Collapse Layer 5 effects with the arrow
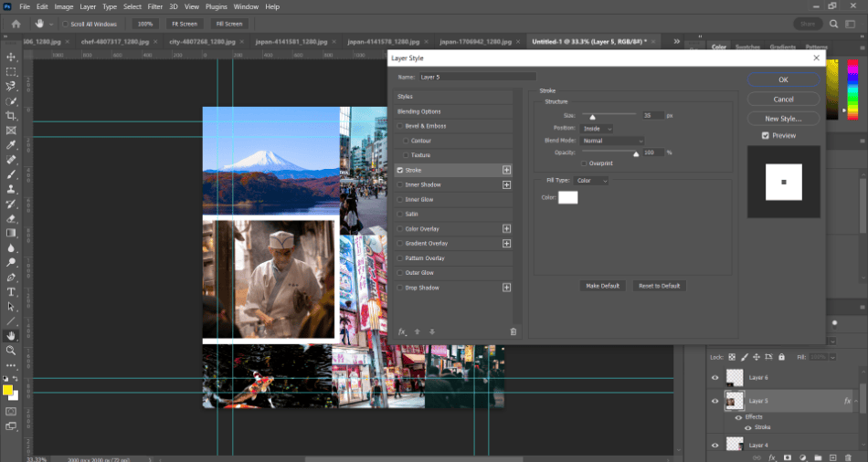Viewport: 868px width, 462px height. pos(856,401)
